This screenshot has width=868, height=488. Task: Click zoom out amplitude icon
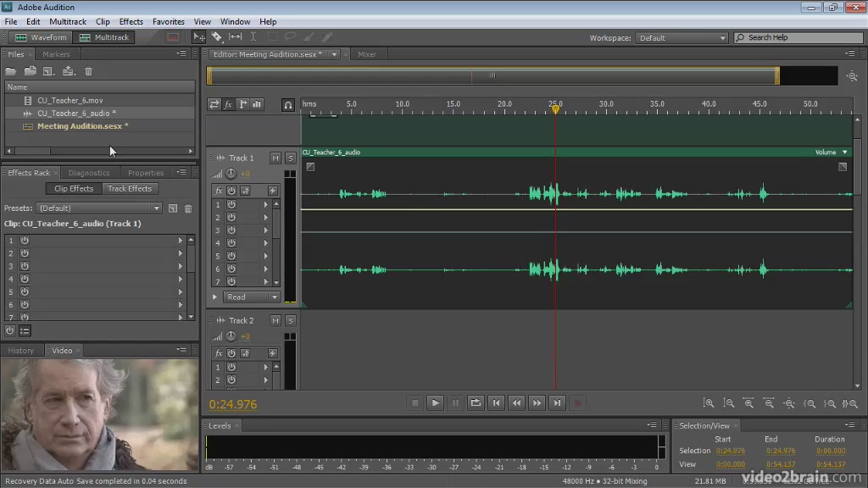coord(728,403)
